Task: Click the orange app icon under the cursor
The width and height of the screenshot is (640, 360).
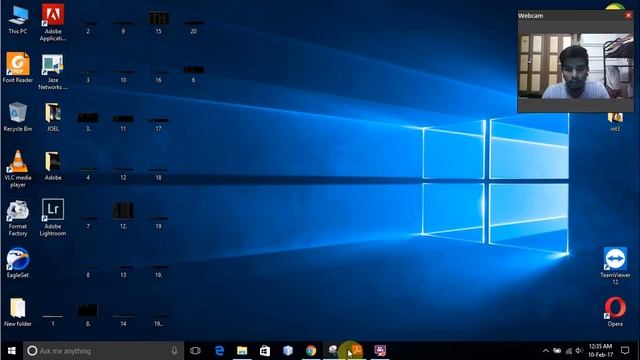Action: point(357,350)
